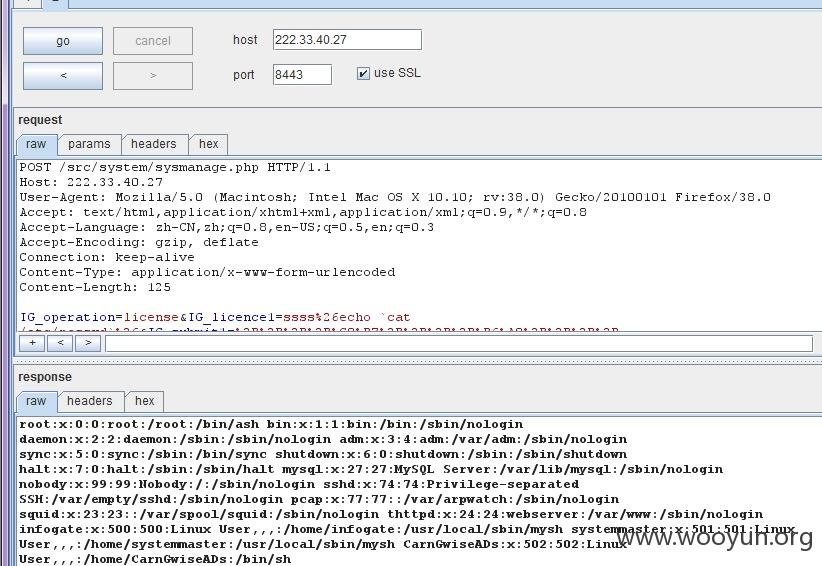Click the halt:x:7:0 response line
The image size is (822, 566).
pyautogui.click(x=371, y=470)
